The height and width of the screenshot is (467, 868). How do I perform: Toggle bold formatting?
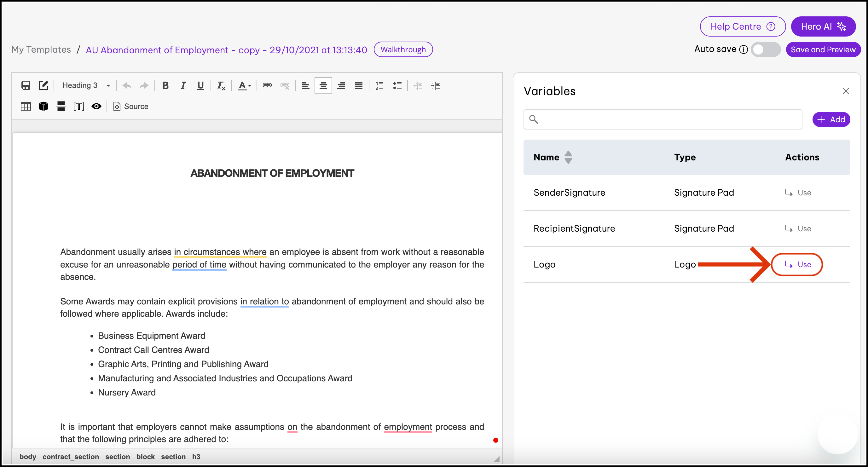(165, 86)
